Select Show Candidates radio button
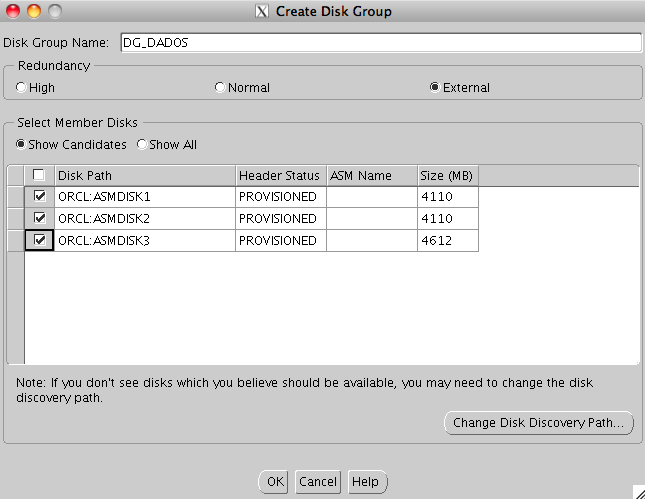Screen dimensions: 645x499 [x=21, y=144]
